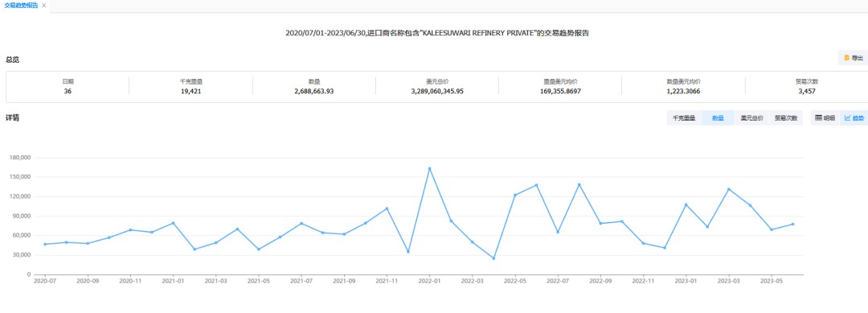Click the 2020-11 data point on the line
This screenshot has width=868, height=313.
[x=130, y=229]
